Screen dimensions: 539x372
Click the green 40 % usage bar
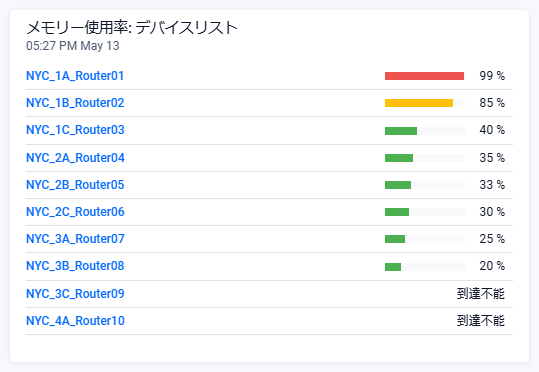click(x=401, y=131)
